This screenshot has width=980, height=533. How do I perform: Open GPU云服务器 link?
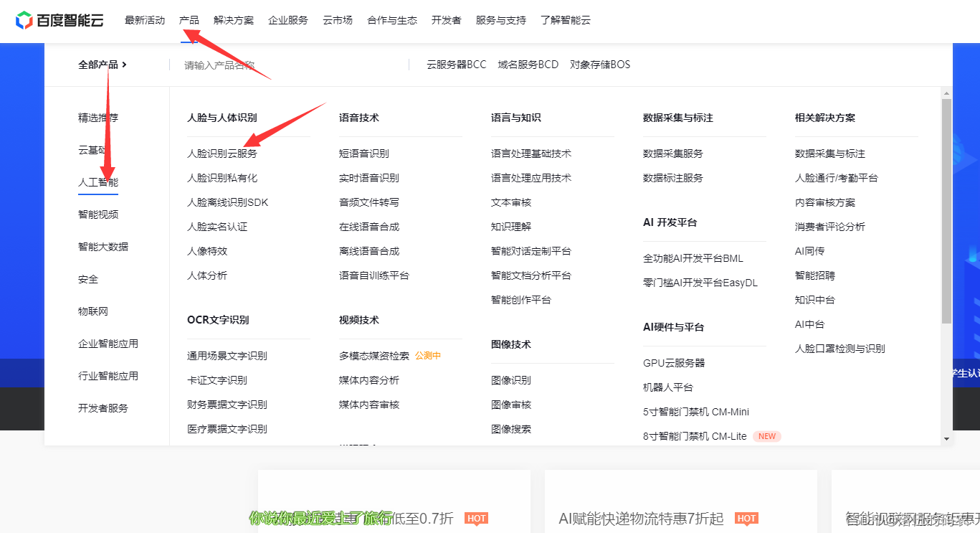[x=674, y=363]
